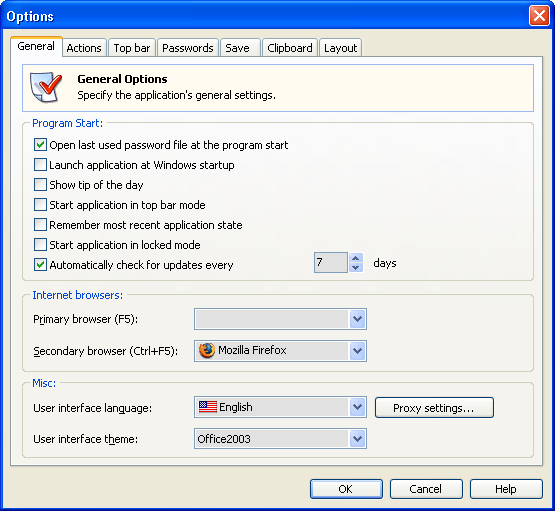
Task: Select the Save tab
Action: [240, 48]
